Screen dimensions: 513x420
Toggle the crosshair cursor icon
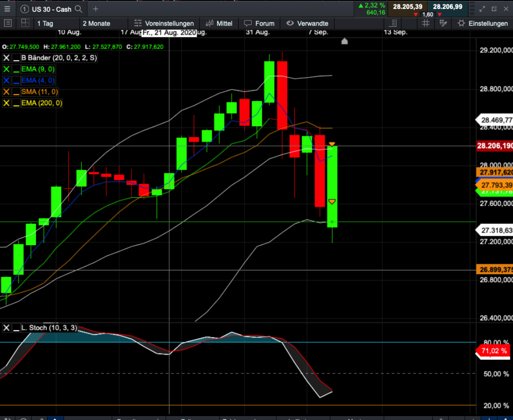[x=443, y=23]
